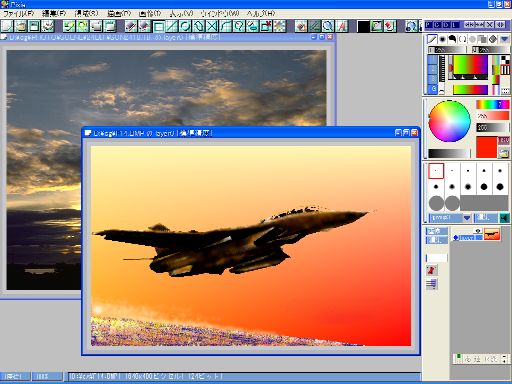Select the red letter A text tool
512x384 pixels.
pyautogui.click(x=342, y=26)
